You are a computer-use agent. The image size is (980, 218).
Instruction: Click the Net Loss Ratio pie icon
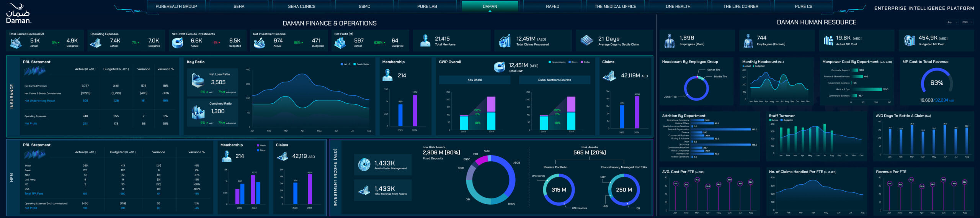(x=198, y=81)
